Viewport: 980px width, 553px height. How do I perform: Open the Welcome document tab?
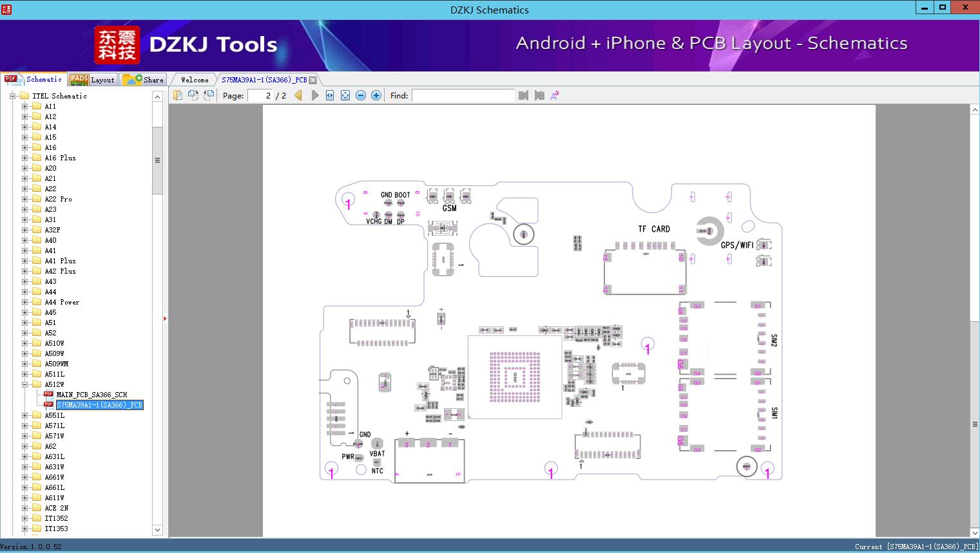[x=195, y=80]
